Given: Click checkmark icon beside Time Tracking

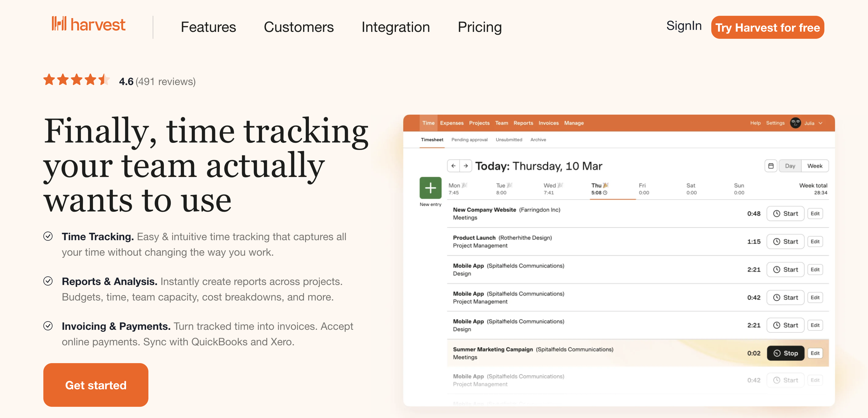Looking at the screenshot, I should point(48,236).
